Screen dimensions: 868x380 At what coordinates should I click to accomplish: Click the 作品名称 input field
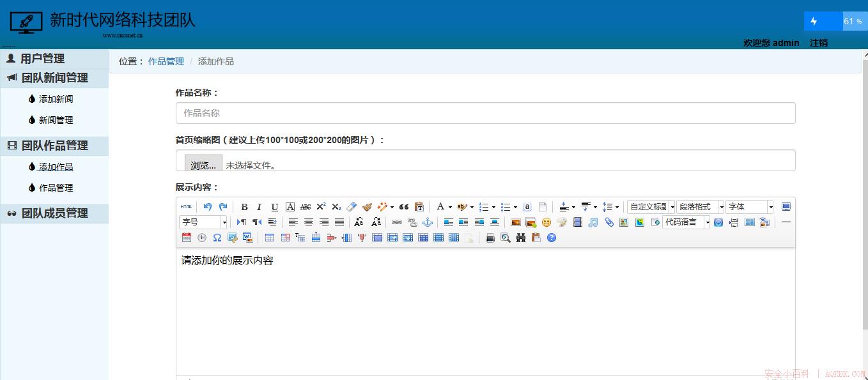click(x=486, y=113)
